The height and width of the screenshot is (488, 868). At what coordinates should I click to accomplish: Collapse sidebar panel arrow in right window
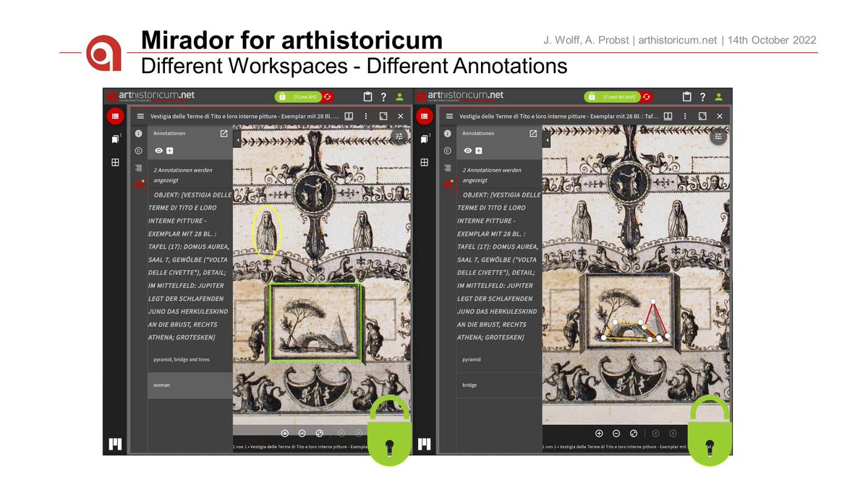point(547,140)
